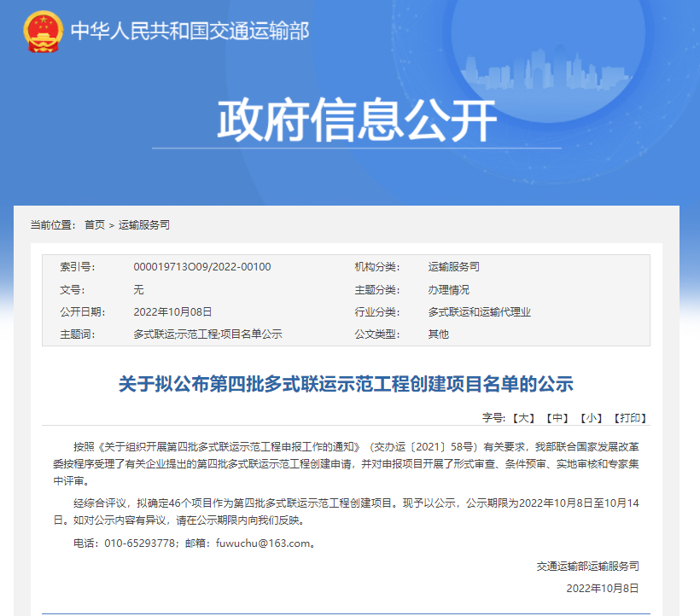Click the 主题分类 value 办理情况

449,289
